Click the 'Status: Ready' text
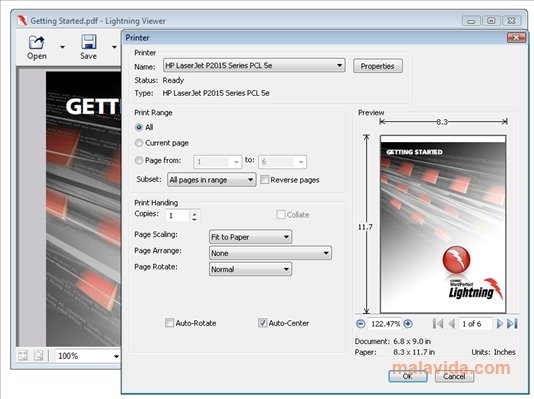This screenshot has height=399, width=534. (159, 80)
